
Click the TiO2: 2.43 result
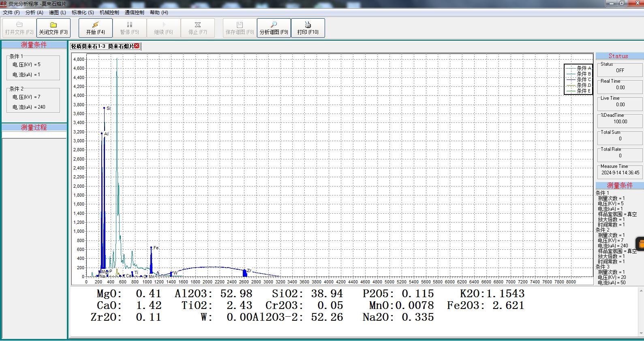217,305
